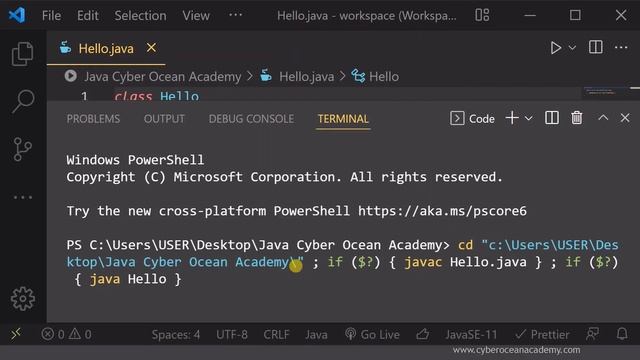Select the TERMINAL panel tab
Viewport: 640px width, 360px height.
pos(343,119)
